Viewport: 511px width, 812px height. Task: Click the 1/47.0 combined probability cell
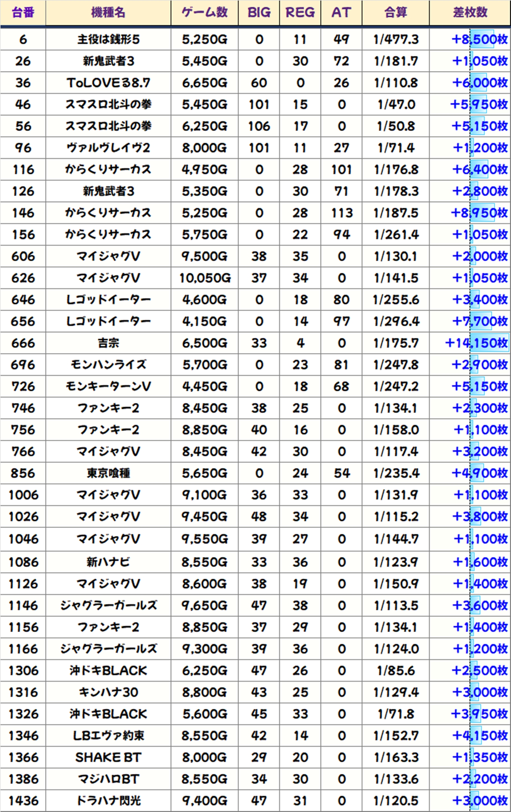point(396,104)
